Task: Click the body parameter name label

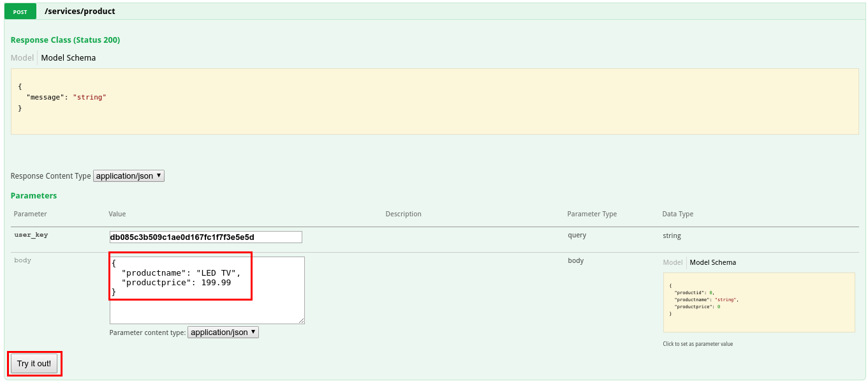Action: coord(22,260)
